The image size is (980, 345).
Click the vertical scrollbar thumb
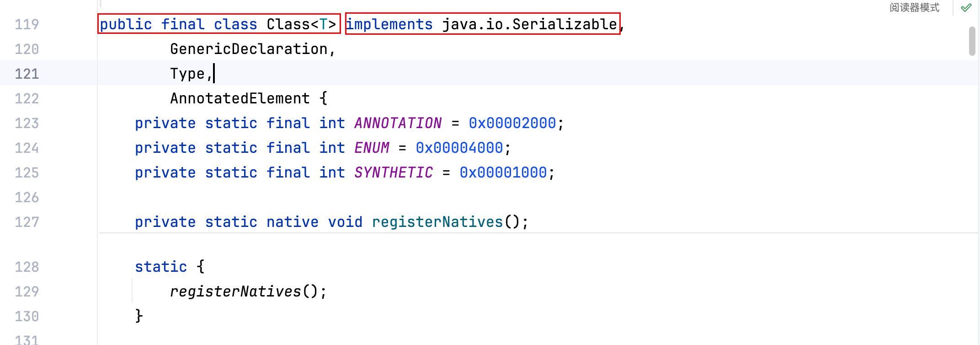point(972,41)
